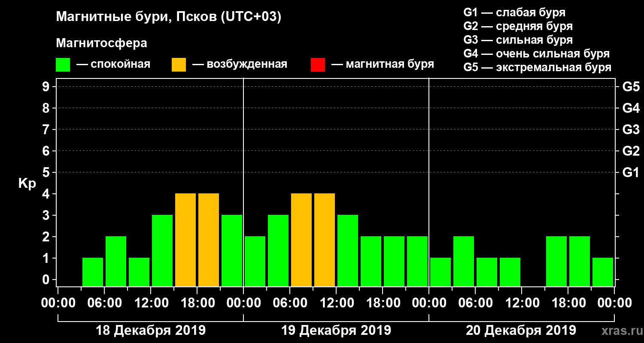644x343 pixels.
Task: Select the 'G3 — сильная буря' legend line
Action: click(x=518, y=40)
